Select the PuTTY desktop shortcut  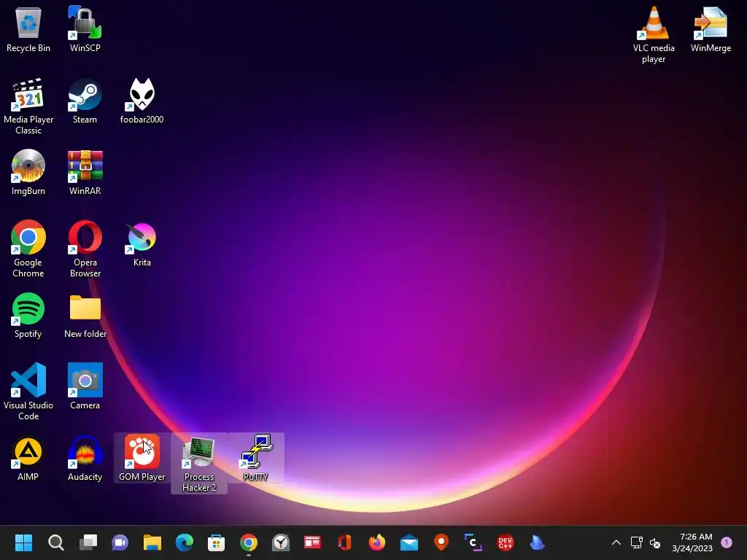tap(256, 458)
